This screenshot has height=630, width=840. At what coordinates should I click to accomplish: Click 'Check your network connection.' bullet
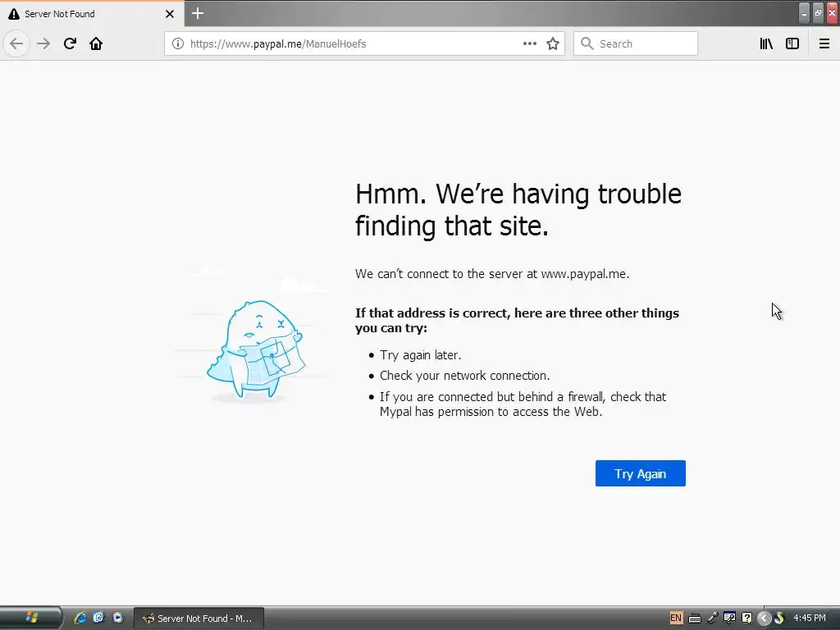pos(464,376)
